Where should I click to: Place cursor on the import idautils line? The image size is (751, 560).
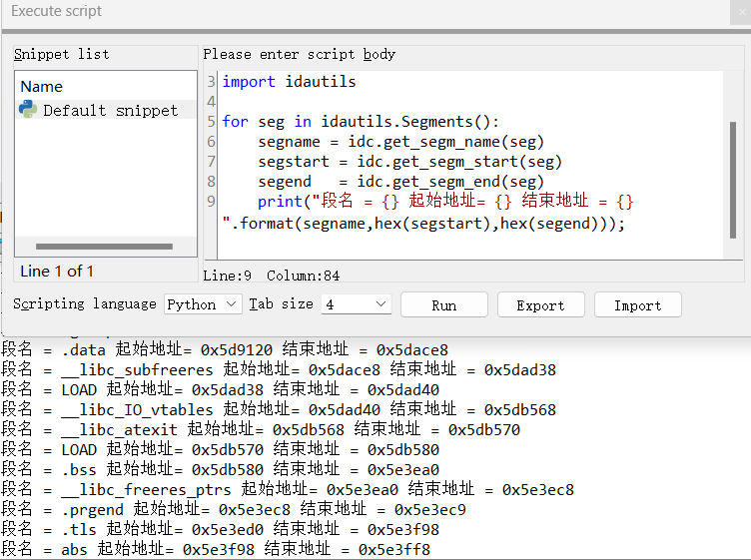tap(289, 82)
